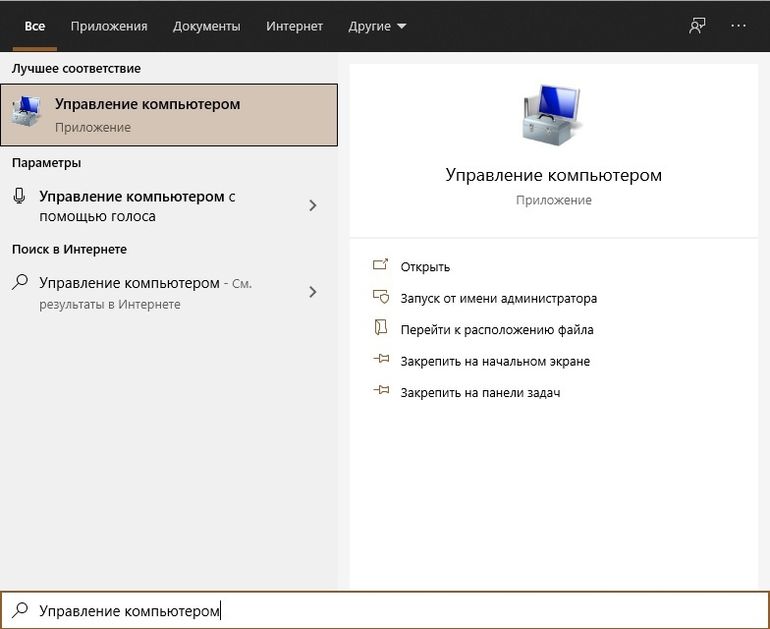Open Управление компьютером с помощью голоса
The height and width of the screenshot is (629, 770).
coord(169,206)
